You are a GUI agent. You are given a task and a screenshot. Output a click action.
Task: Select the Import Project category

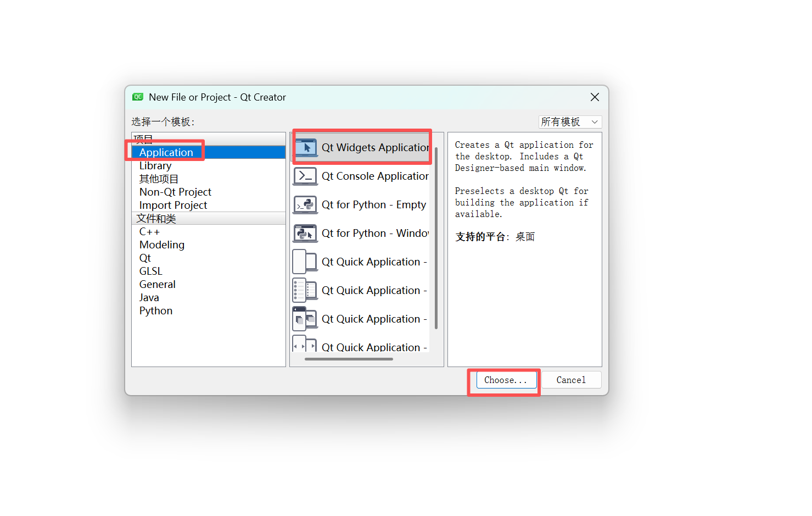[209, 205]
